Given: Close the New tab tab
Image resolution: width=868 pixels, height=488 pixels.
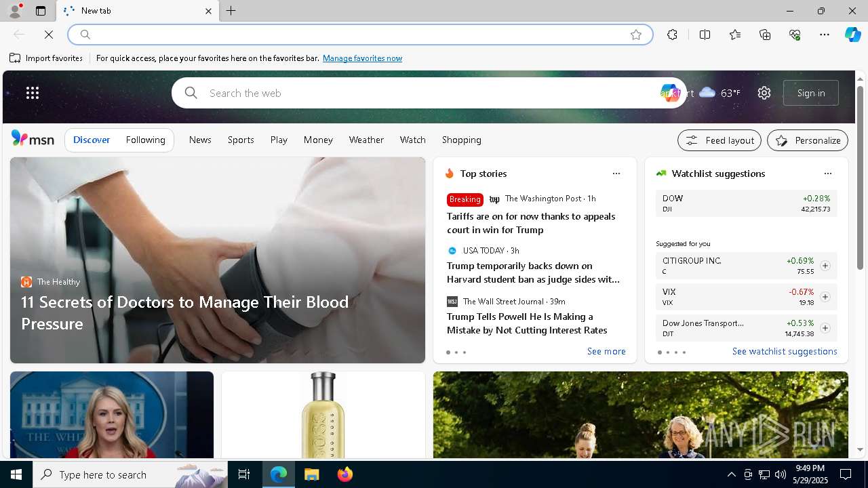Looking at the screenshot, I should [208, 11].
